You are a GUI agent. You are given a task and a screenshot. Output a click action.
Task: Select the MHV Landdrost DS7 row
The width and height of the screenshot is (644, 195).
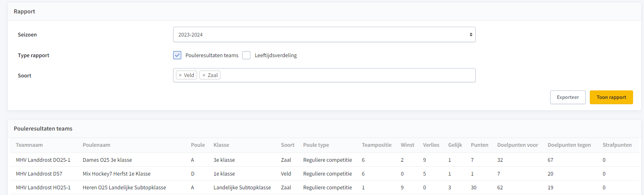[x=324, y=174]
